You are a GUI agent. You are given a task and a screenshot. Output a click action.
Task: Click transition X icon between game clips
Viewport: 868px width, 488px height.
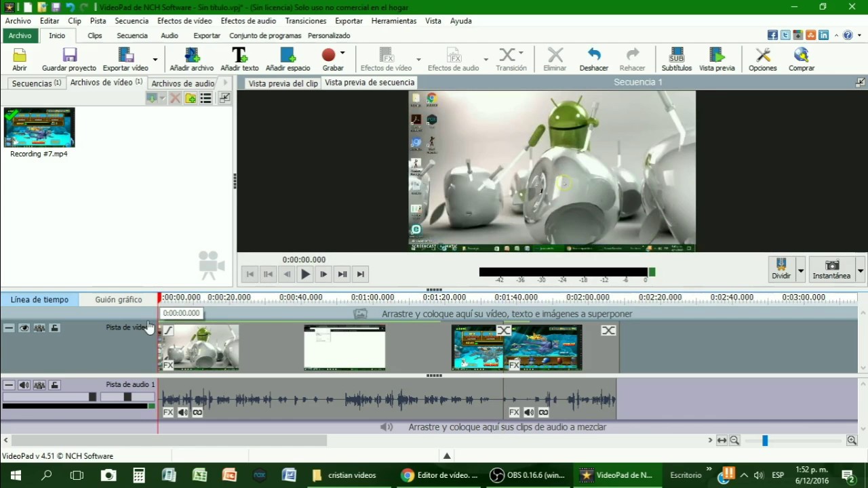[503, 330]
